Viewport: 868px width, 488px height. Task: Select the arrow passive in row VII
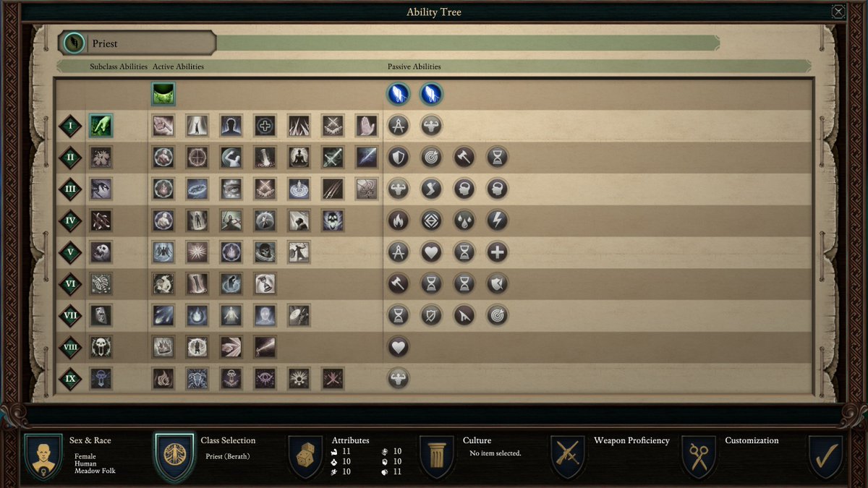pos(464,315)
